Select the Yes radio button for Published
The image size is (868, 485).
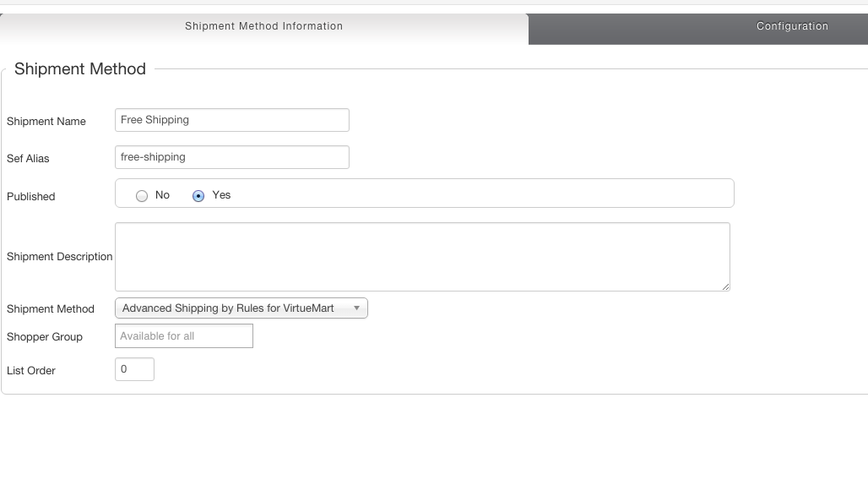198,196
